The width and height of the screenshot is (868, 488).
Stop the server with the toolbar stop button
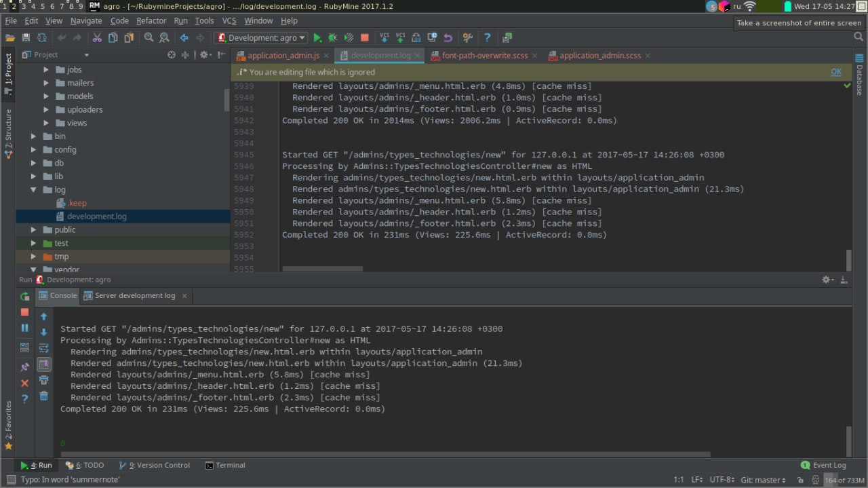(364, 38)
